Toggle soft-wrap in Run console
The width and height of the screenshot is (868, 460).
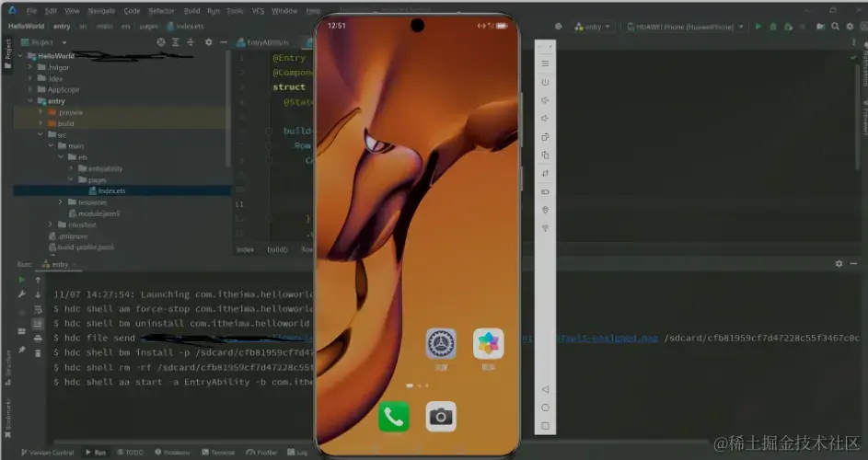click(38, 309)
